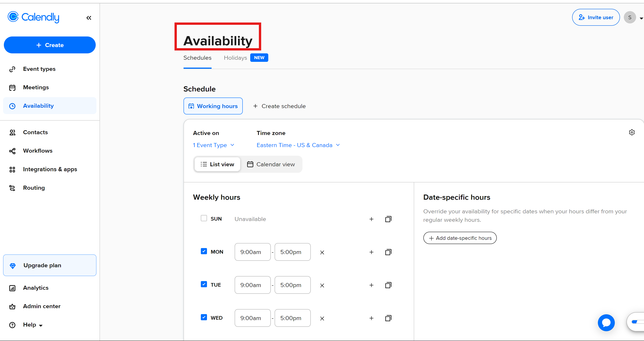Uncheck the MON availability checkbox
Image resolution: width=644 pixels, height=341 pixels.
[204, 251]
